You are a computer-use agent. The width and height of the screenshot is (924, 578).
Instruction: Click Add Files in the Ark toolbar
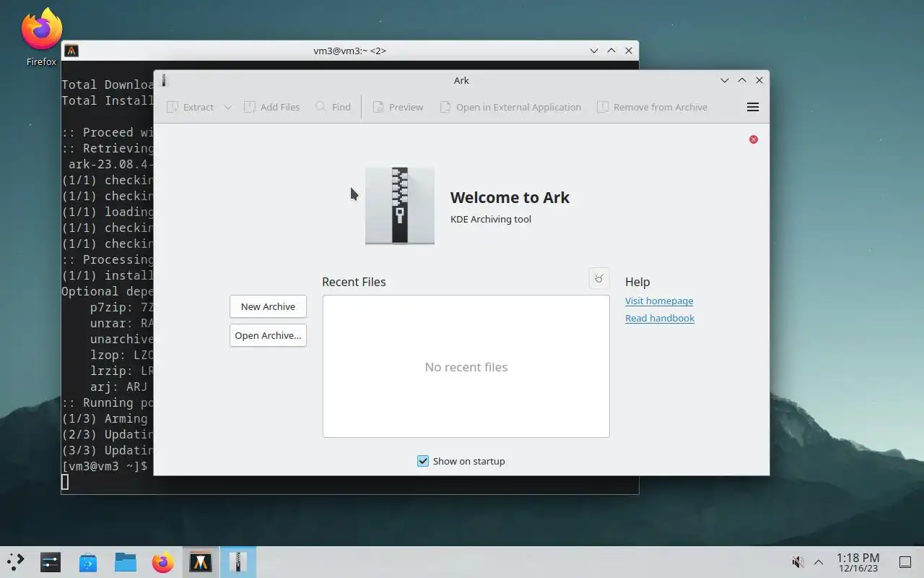click(x=271, y=107)
